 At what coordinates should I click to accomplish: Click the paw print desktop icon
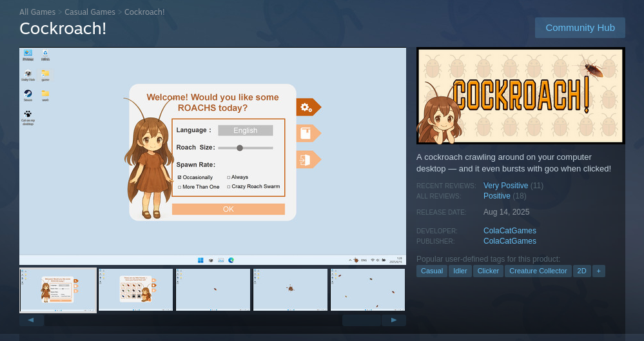tap(28, 114)
